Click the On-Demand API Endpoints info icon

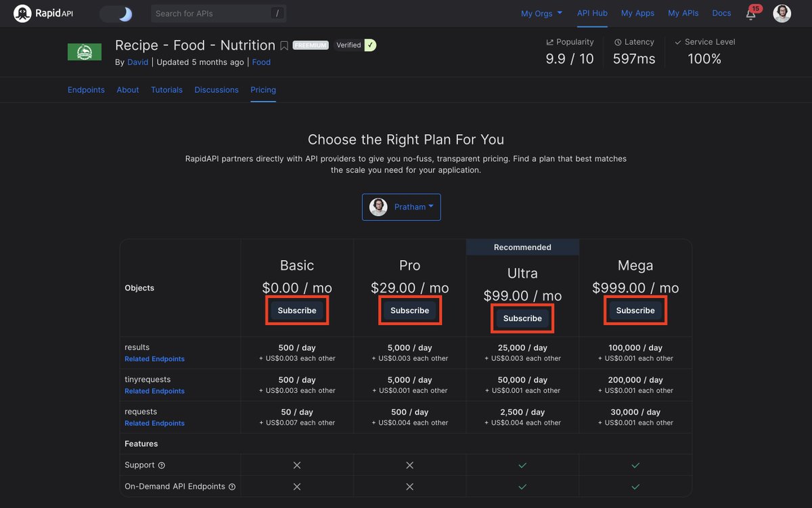pyautogui.click(x=232, y=487)
